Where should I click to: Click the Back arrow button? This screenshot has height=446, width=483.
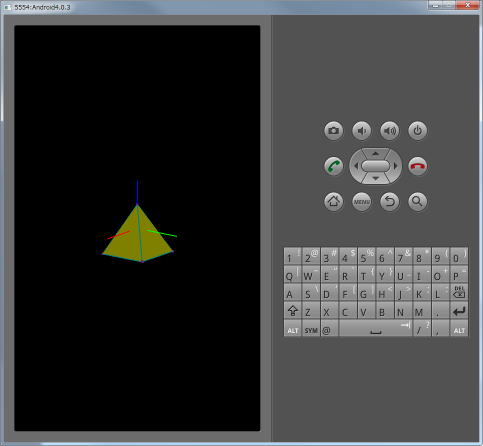[x=390, y=201]
